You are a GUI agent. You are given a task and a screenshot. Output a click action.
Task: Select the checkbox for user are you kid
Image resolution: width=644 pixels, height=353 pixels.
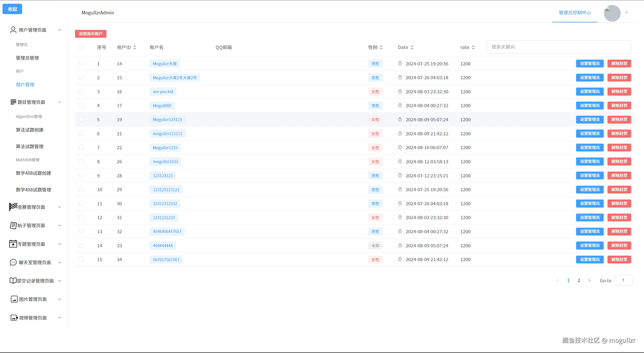pos(81,91)
